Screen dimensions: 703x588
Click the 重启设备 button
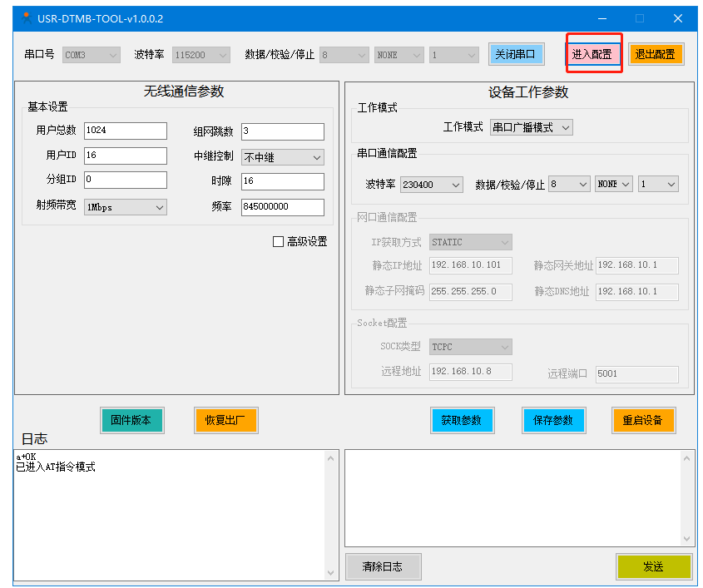click(x=643, y=420)
